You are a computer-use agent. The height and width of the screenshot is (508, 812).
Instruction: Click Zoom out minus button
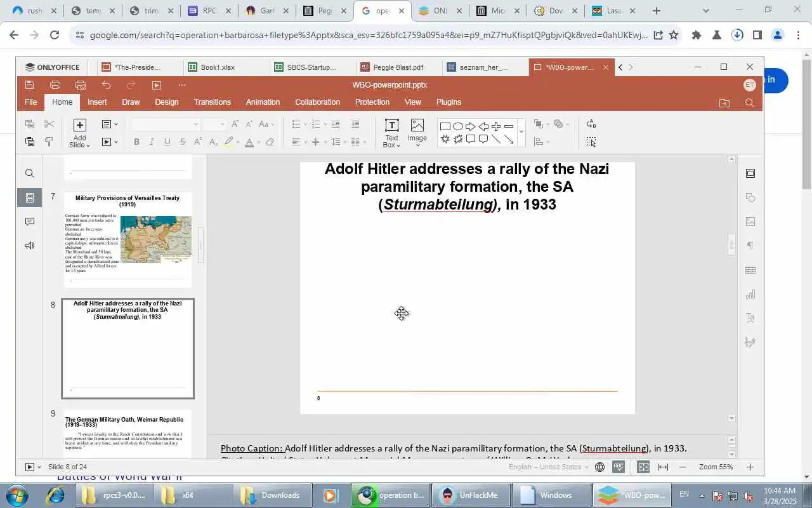[x=683, y=467]
